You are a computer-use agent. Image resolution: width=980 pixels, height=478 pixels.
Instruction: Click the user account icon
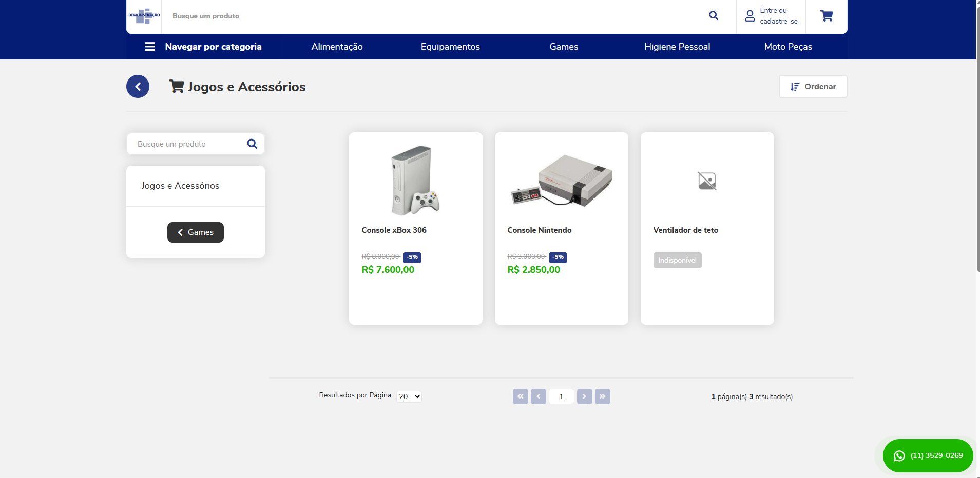[x=750, y=16]
